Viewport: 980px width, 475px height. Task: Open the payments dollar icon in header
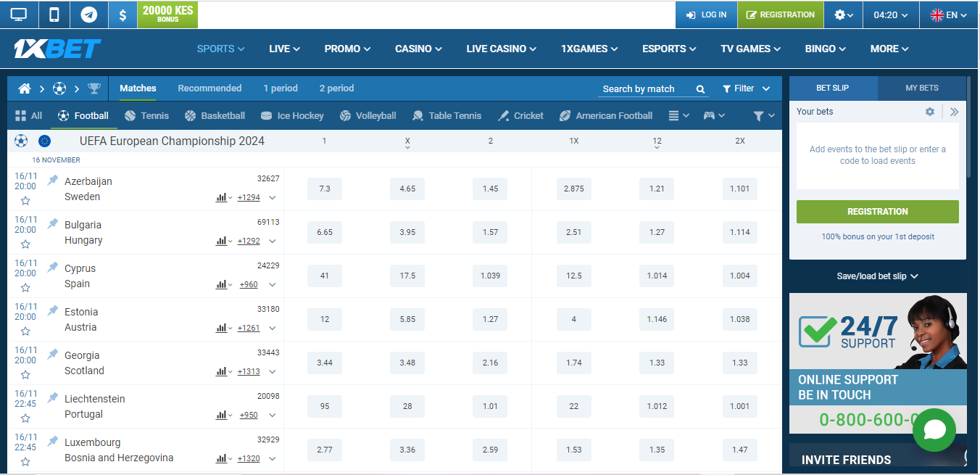pyautogui.click(x=122, y=14)
